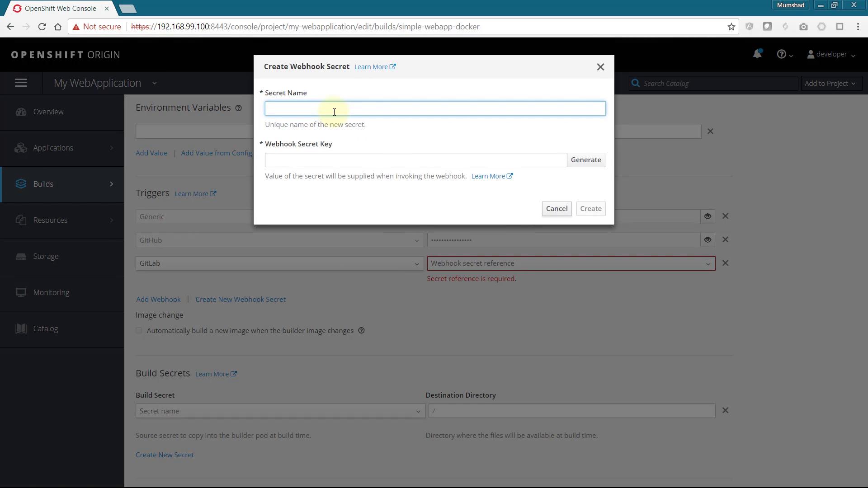This screenshot has height=488, width=868.
Task: Close the Create Webhook Secret dialog
Action: [x=600, y=67]
